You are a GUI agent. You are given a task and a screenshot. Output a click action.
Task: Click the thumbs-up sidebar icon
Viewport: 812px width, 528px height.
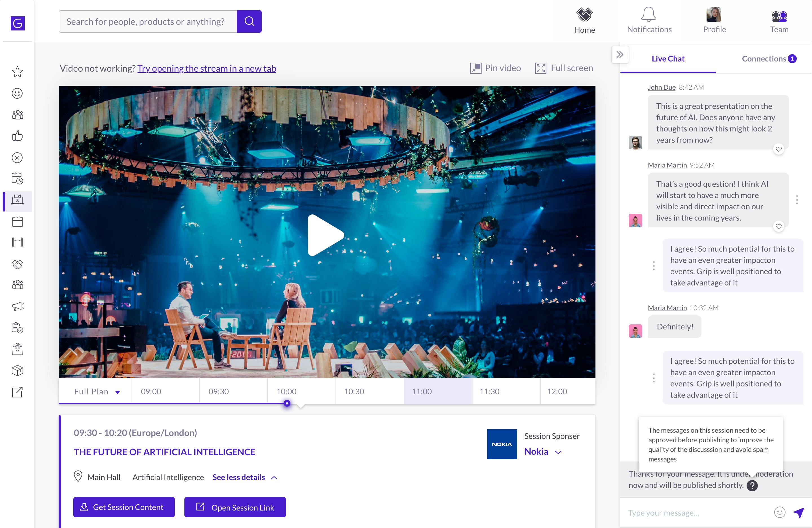point(17,136)
